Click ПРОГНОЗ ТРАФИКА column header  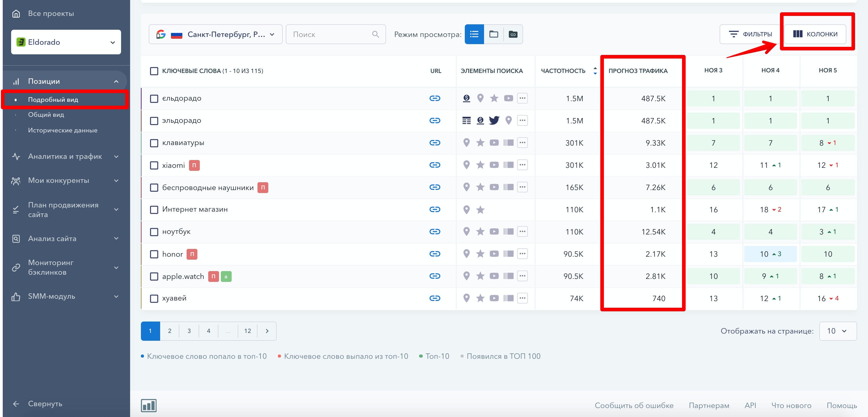(x=638, y=71)
